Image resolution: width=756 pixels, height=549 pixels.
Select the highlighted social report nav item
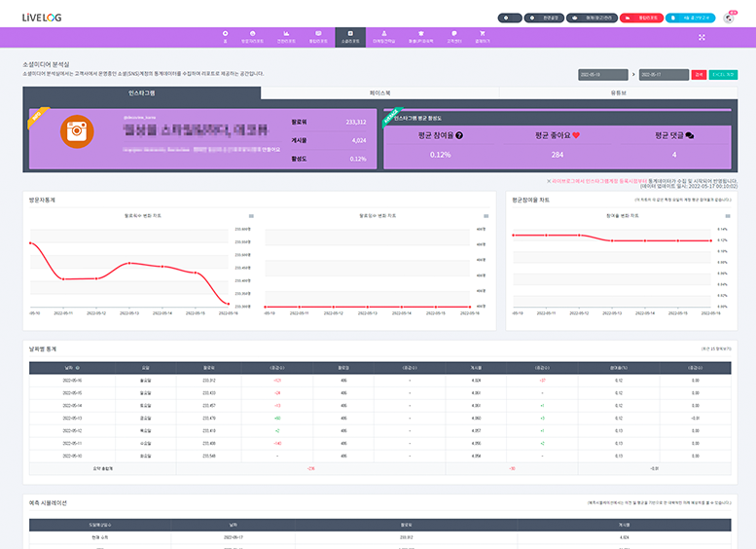coord(350,37)
